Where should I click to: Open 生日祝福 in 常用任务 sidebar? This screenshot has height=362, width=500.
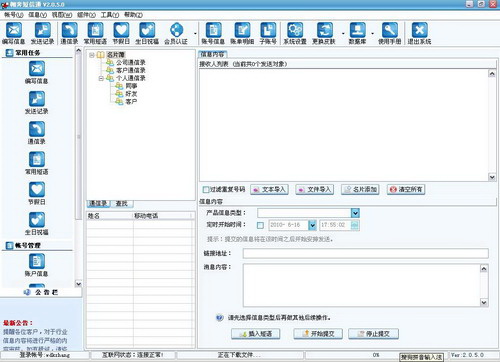point(37,224)
